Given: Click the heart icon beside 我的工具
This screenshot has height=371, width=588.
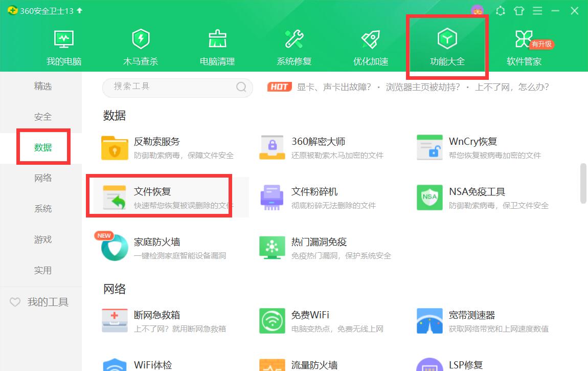Looking at the screenshot, I should coord(15,302).
